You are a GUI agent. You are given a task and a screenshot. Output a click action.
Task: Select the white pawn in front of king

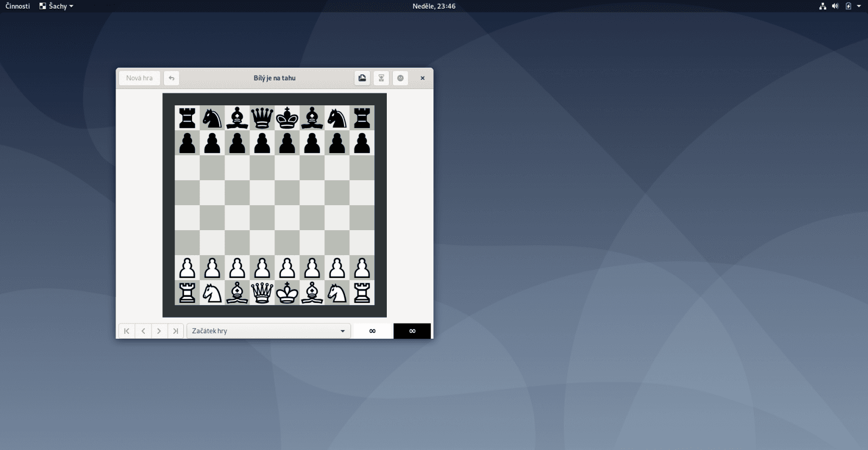(287, 268)
